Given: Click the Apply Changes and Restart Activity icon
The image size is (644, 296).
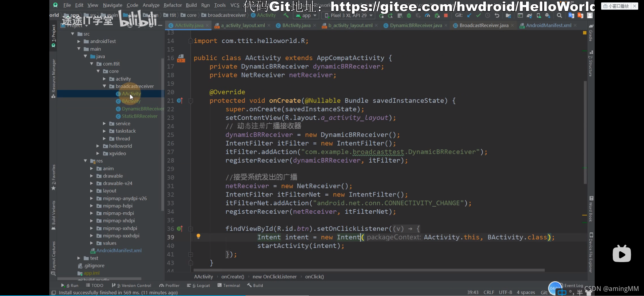Looking at the screenshot, I should [x=390, y=15].
